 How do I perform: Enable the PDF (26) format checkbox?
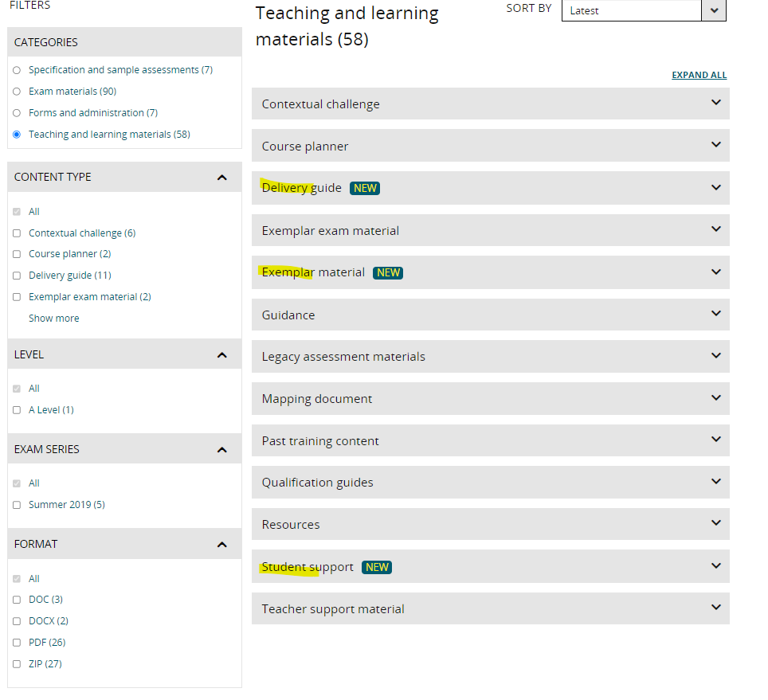17,643
